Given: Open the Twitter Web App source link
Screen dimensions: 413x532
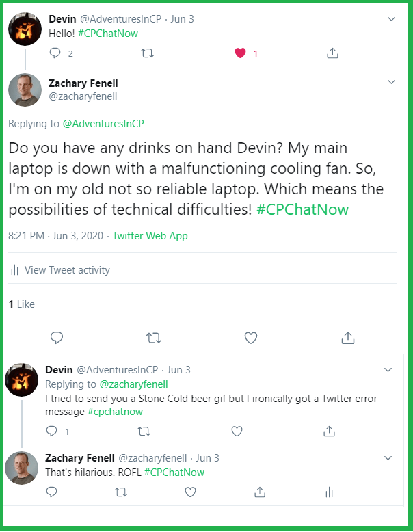Looking at the screenshot, I should [150, 236].
